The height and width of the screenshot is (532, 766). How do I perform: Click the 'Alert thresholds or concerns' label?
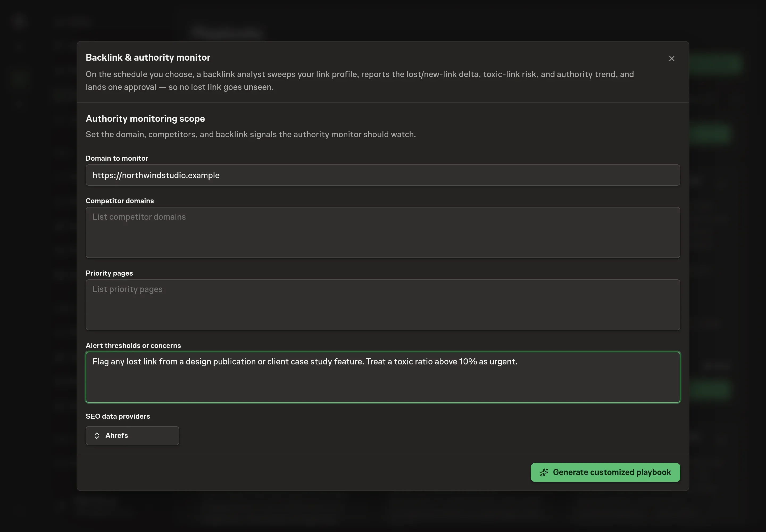pos(133,345)
